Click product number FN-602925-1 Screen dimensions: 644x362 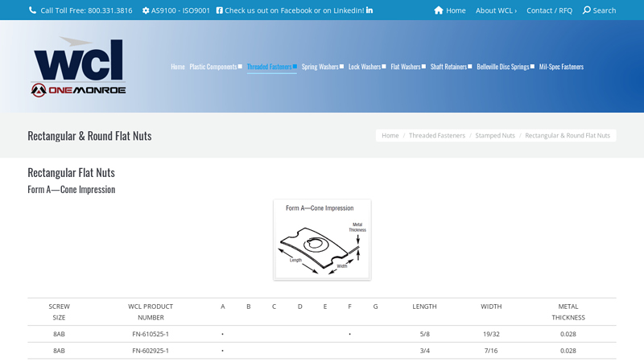tap(151, 351)
